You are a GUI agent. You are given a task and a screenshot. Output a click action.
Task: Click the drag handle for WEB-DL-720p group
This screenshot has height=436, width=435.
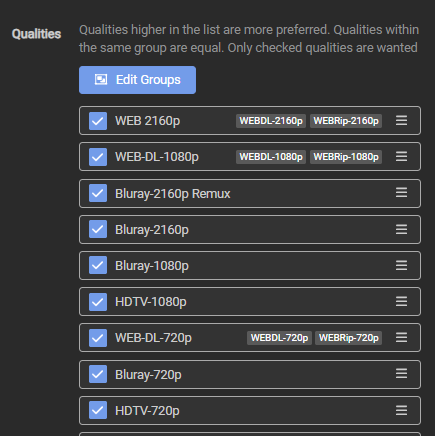click(x=401, y=337)
